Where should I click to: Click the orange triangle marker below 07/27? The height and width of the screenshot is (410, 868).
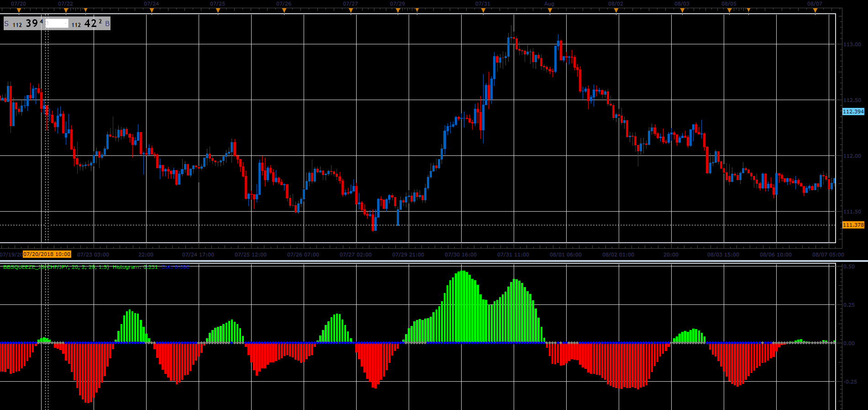pos(351,10)
